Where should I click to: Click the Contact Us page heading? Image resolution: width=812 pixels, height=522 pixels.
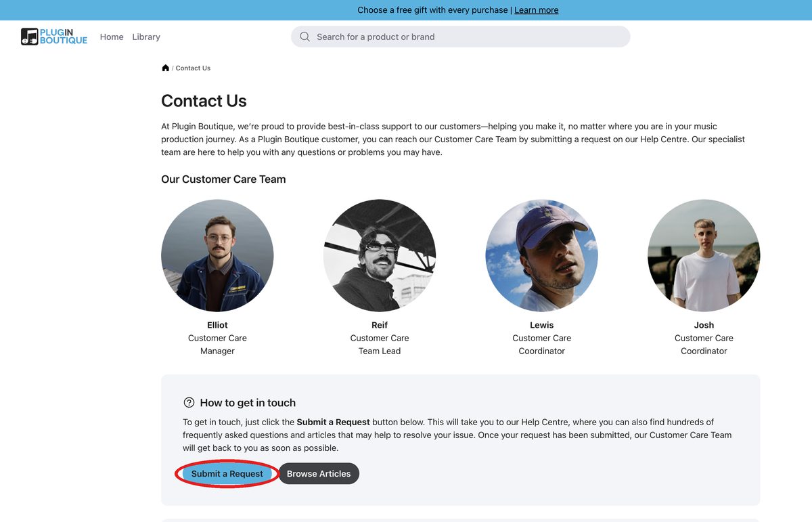[204, 101]
